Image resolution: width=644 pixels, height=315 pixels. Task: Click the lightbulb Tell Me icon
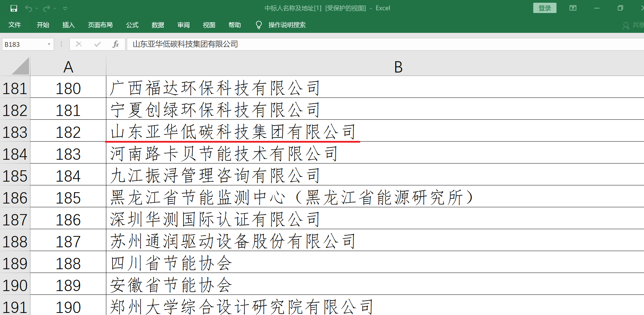click(259, 25)
